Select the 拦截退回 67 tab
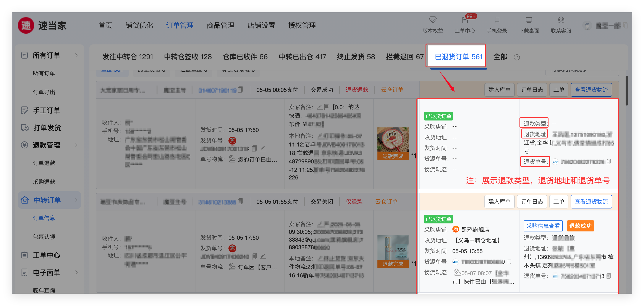The width and height of the screenshot is (644, 306). click(405, 57)
